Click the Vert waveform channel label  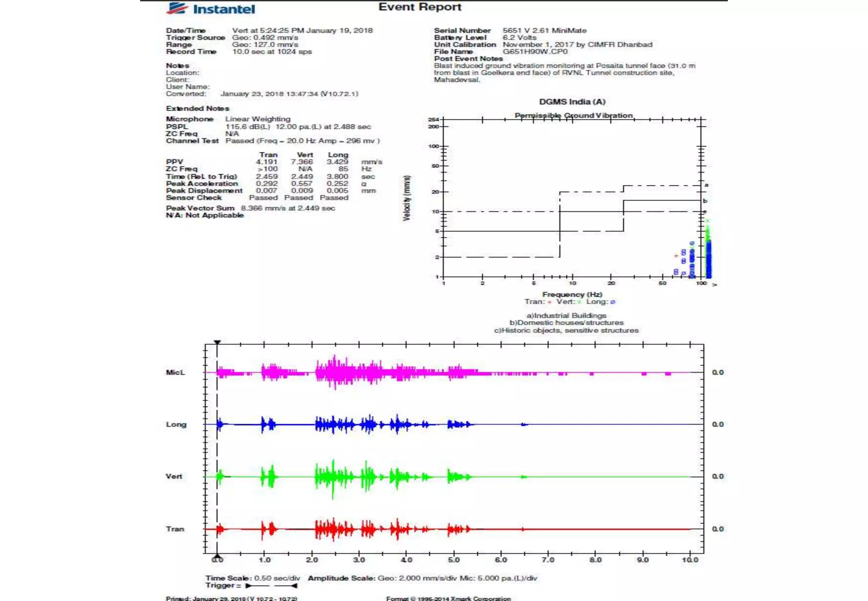pyautogui.click(x=174, y=476)
